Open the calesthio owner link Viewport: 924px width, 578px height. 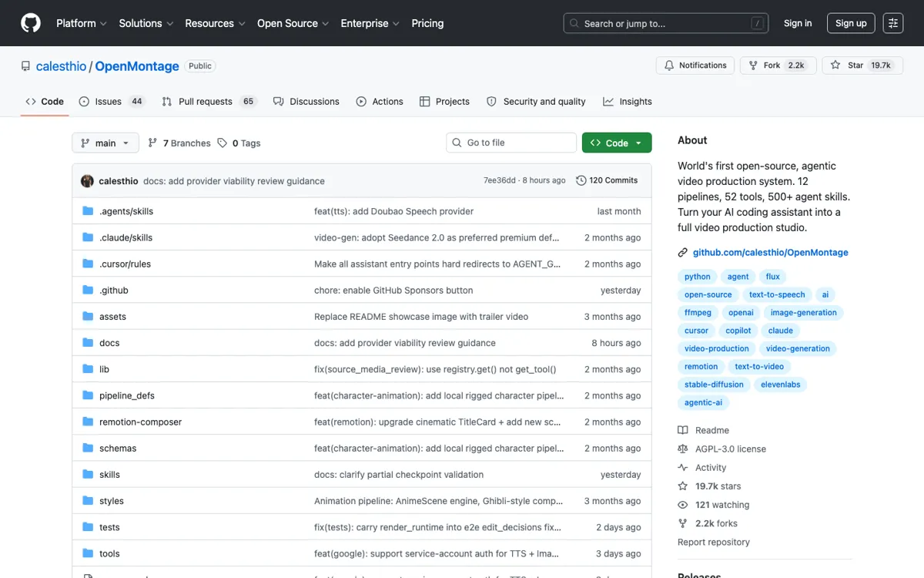61,66
